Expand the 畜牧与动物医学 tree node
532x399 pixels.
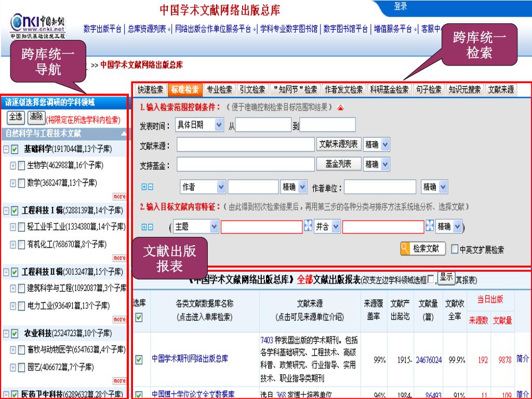(13, 350)
